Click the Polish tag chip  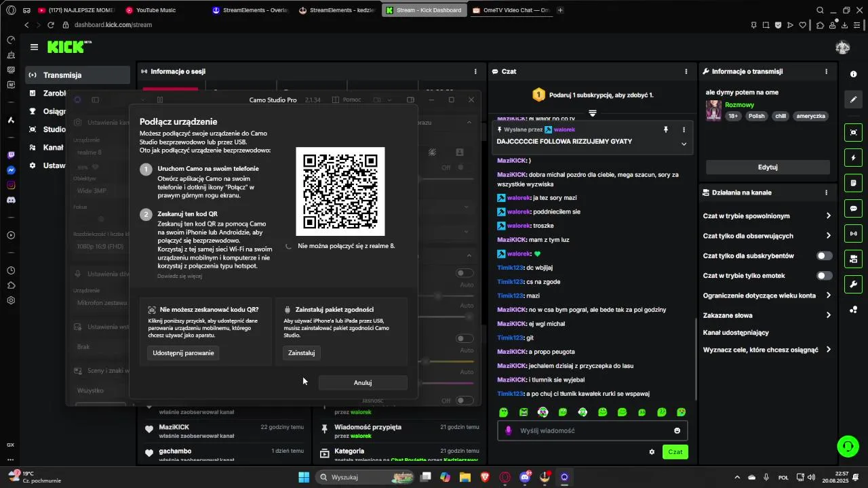pos(756,116)
